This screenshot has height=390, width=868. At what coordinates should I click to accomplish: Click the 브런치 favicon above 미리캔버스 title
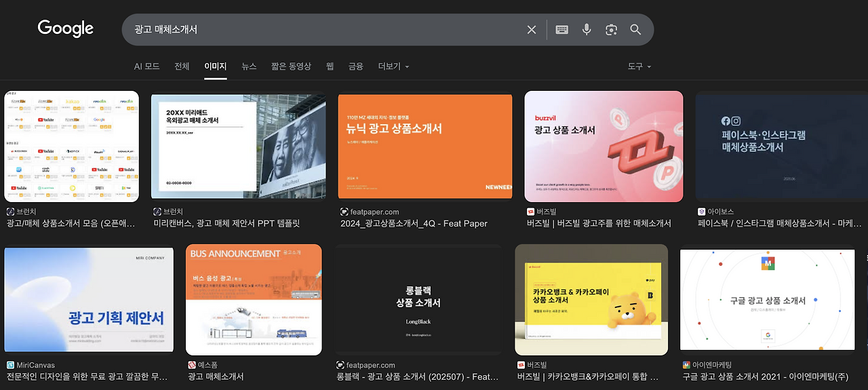(x=157, y=212)
